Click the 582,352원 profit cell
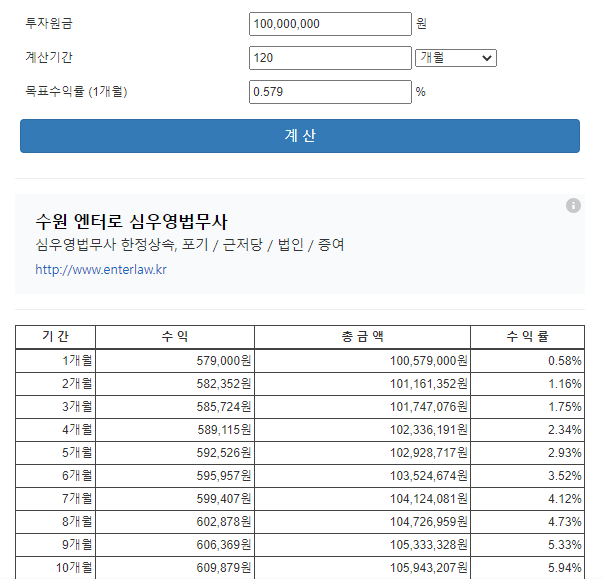Viewport: 603px width, 579px height. [x=175, y=384]
